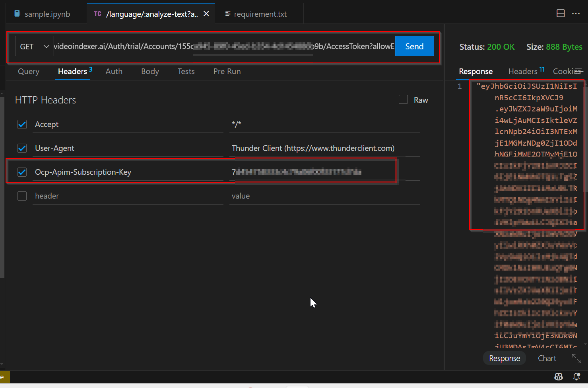Image resolution: width=588 pixels, height=388 pixels.
Task: Switch to Chart view
Action: coord(547,359)
